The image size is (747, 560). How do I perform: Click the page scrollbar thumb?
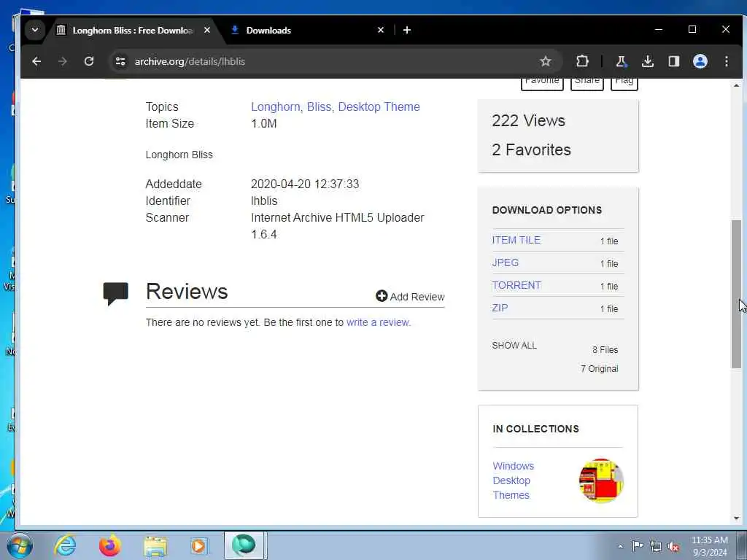click(737, 295)
